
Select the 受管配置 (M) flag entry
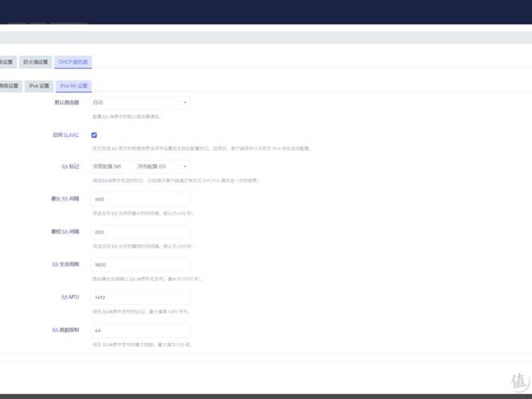pos(107,167)
